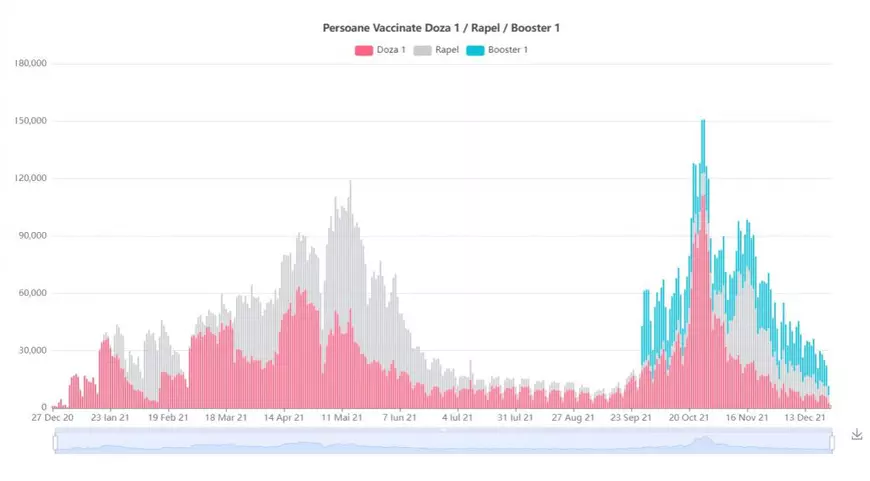Click the download chart icon

pyautogui.click(x=856, y=434)
